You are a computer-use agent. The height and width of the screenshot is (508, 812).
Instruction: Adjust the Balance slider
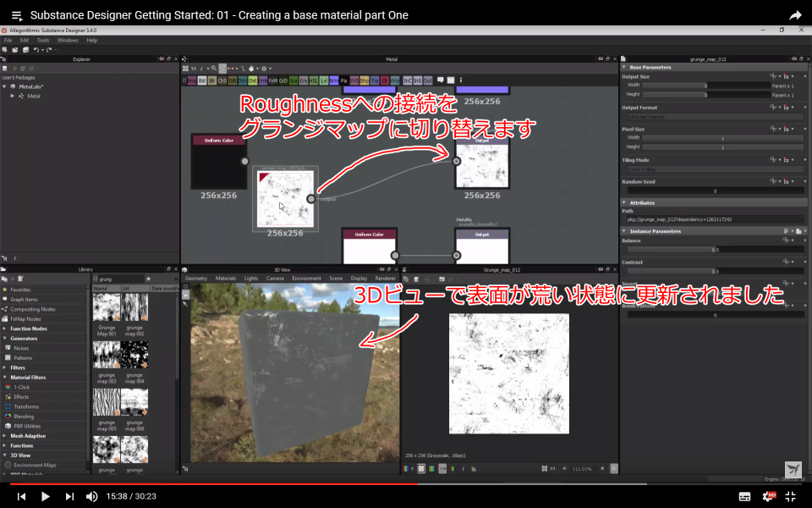[x=715, y=250]
